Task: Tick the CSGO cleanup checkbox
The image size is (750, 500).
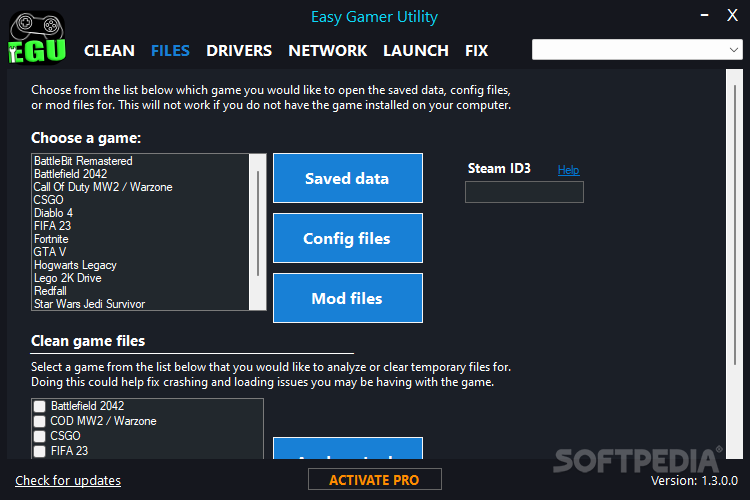Action: pyautogui.click(x=40, y=436)
